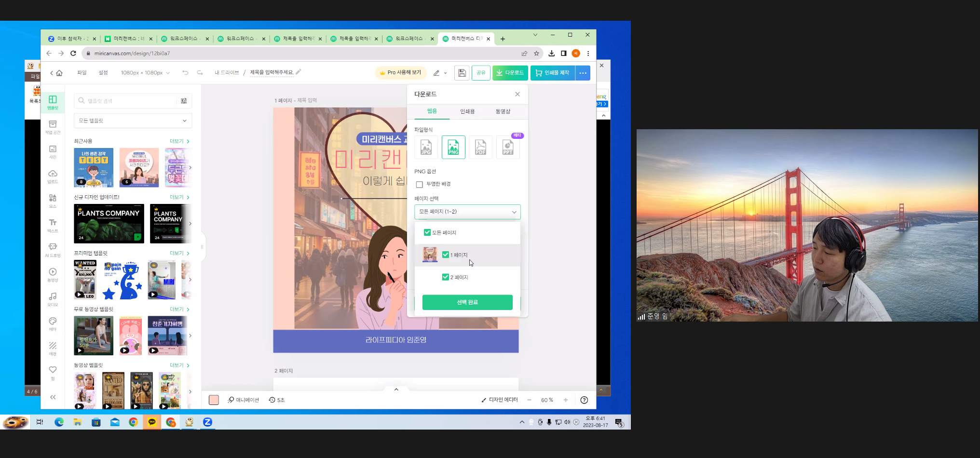Click Pro 사용해 보기 button
Viewport: 980px width, 458px height.
[400, 73]
